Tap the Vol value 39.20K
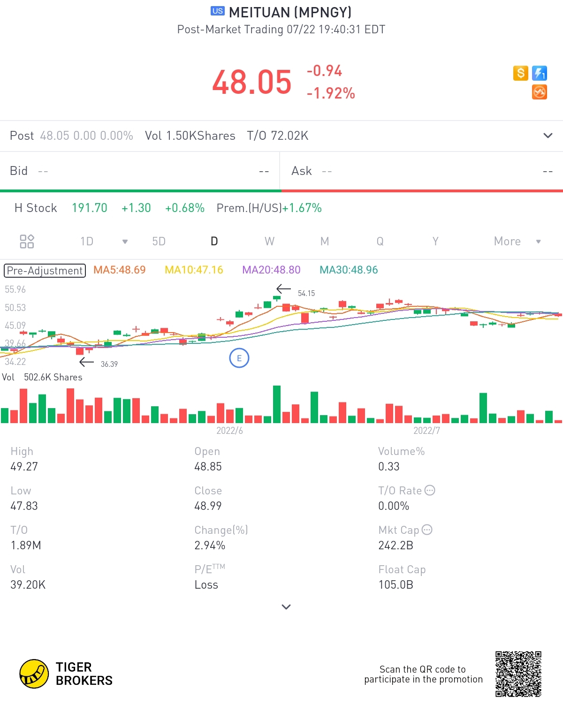This screenshot has height=728, width=563. pos(28,584)
